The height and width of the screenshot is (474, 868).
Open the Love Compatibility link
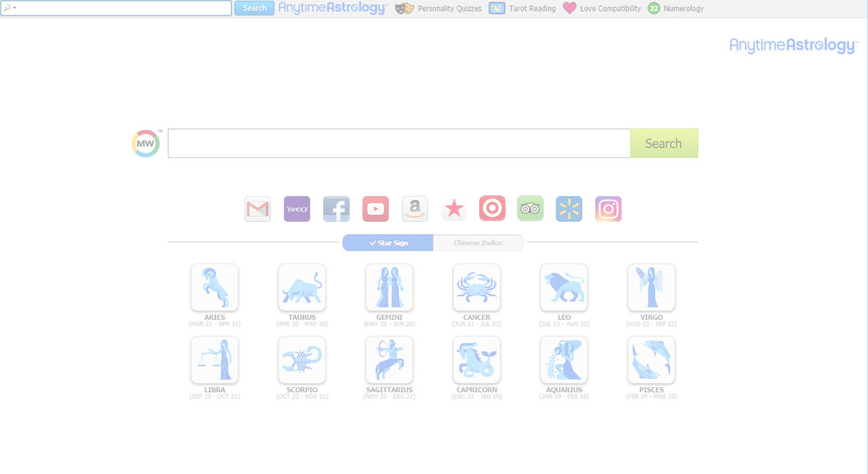611,8
